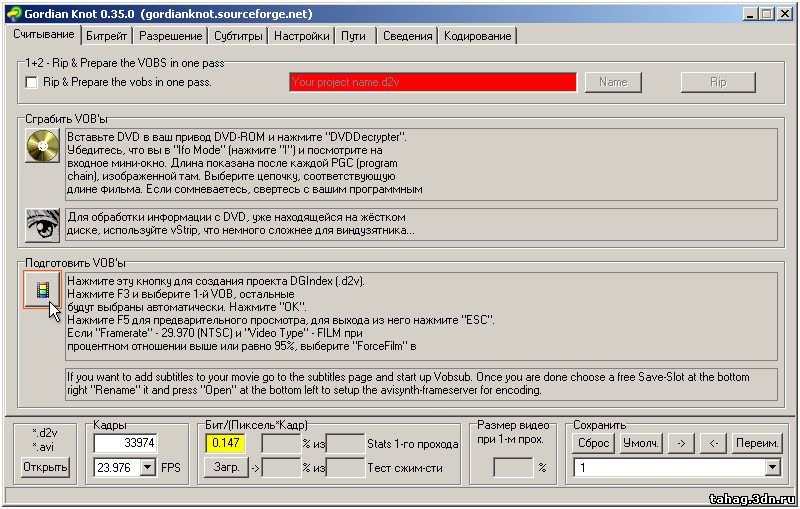Image resolution: width=800 pixels, height=509 pixels.
Task: Click the Переим. rename button
Action: point(757,443)
